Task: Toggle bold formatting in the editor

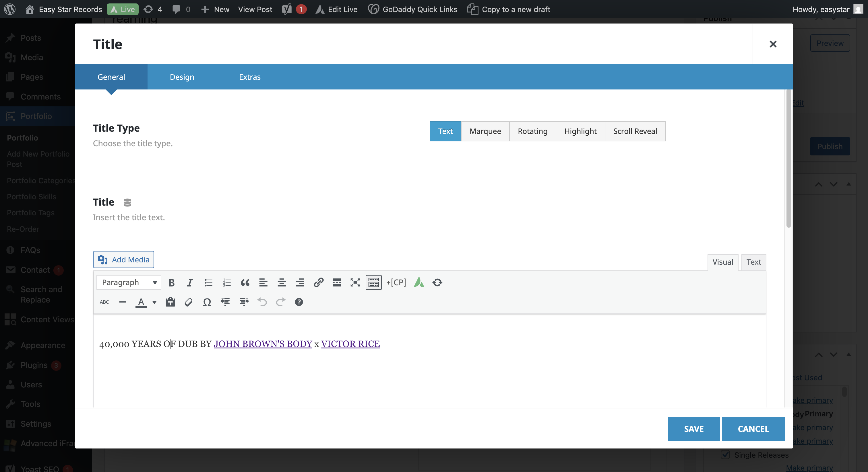Action: point(172,282)
